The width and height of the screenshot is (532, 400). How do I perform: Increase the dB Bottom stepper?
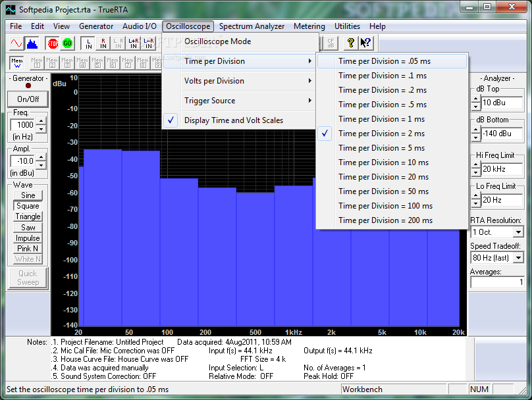(x=475, y=130)
